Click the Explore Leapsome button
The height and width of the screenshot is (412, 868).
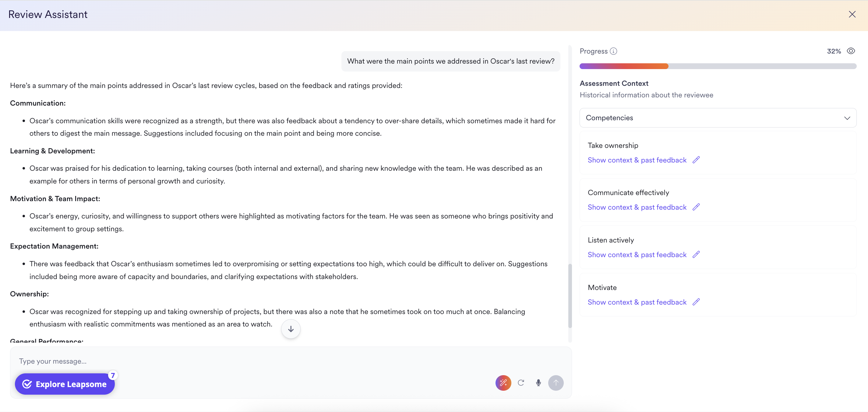click(x=65, y=384)
